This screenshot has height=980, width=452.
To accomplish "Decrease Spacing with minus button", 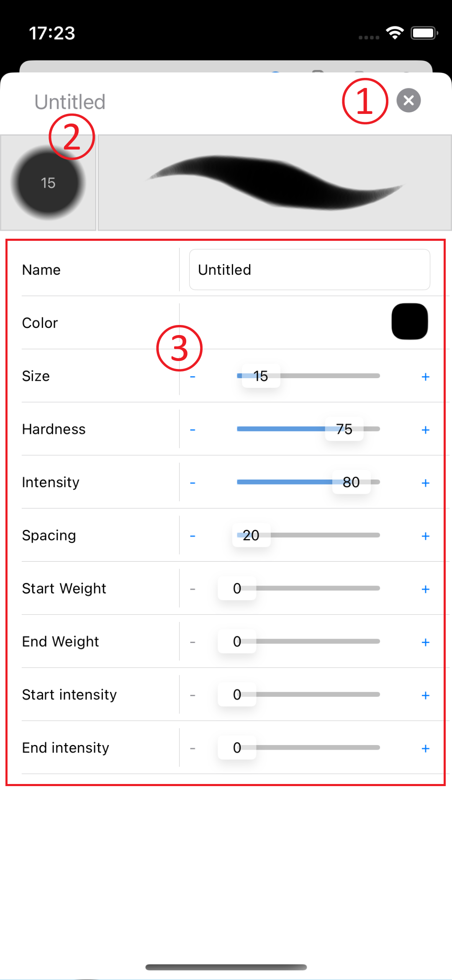I will coord(193,536).
